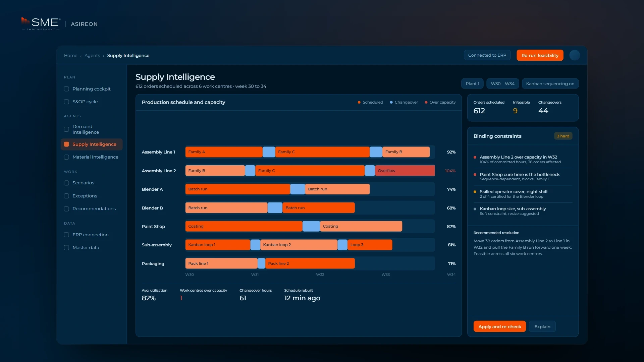The width and height of the screenshot is (644, 362).
Task: Open Plant 1 filter chip
Action: tap(472, 84)
